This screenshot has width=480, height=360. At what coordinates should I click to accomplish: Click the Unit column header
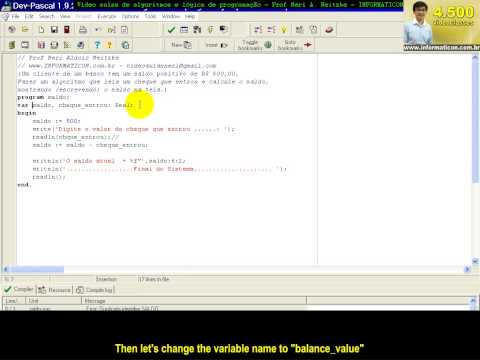pyautogui.click(x=53, y=301)
